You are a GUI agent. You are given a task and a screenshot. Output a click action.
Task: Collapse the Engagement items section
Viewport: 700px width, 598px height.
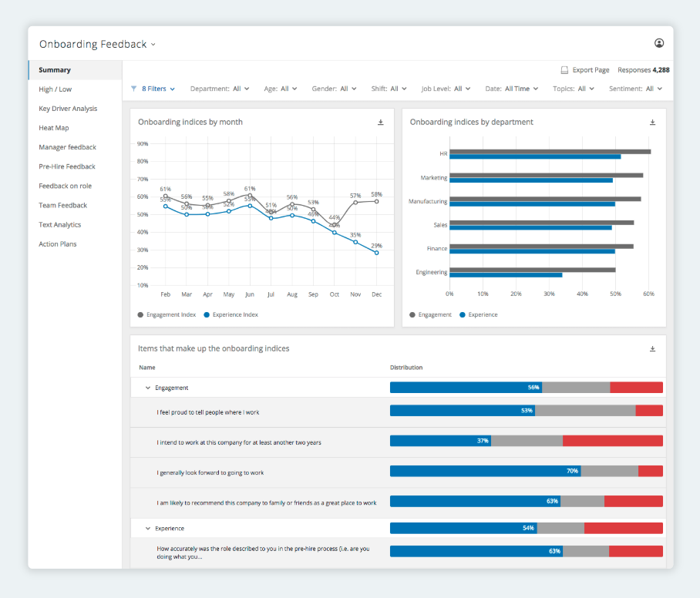pos(147,388)
